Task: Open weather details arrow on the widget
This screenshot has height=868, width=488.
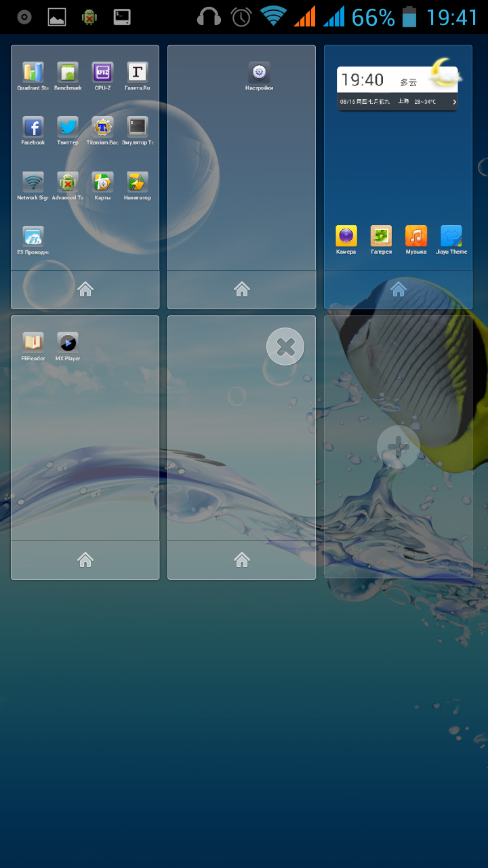Action: point(454,102)
